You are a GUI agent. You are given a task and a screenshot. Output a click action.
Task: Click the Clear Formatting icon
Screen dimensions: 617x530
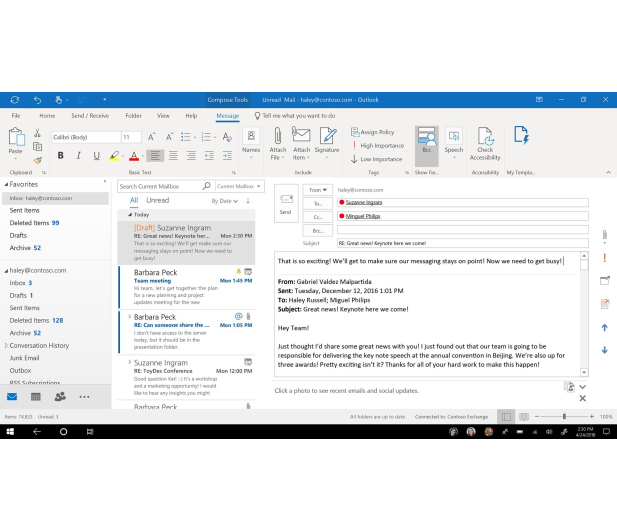(227, 137)
